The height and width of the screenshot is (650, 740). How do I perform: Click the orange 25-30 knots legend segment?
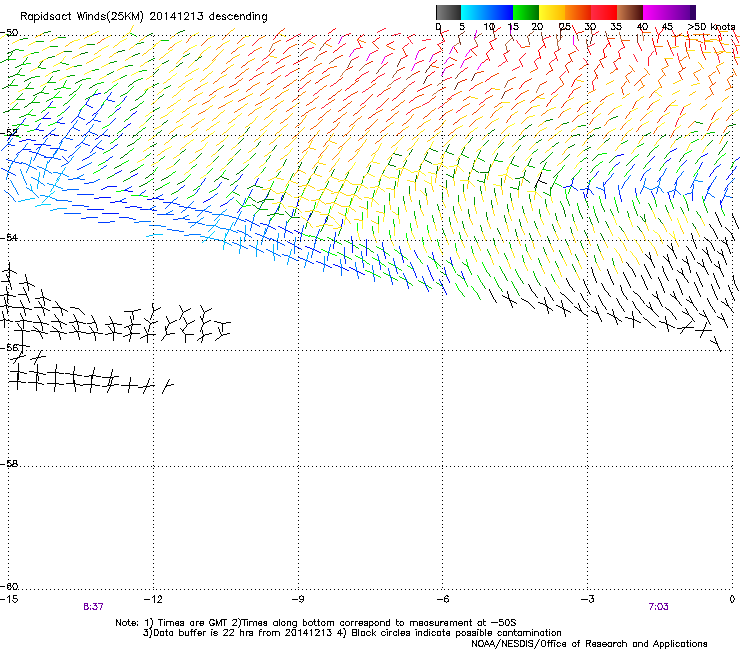tap(578, 12)
